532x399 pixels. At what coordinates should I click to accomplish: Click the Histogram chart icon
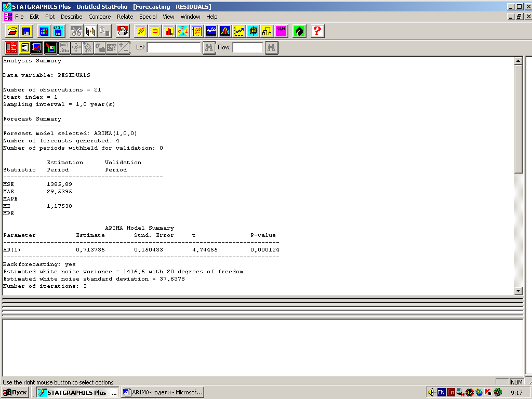coord(169,31)
